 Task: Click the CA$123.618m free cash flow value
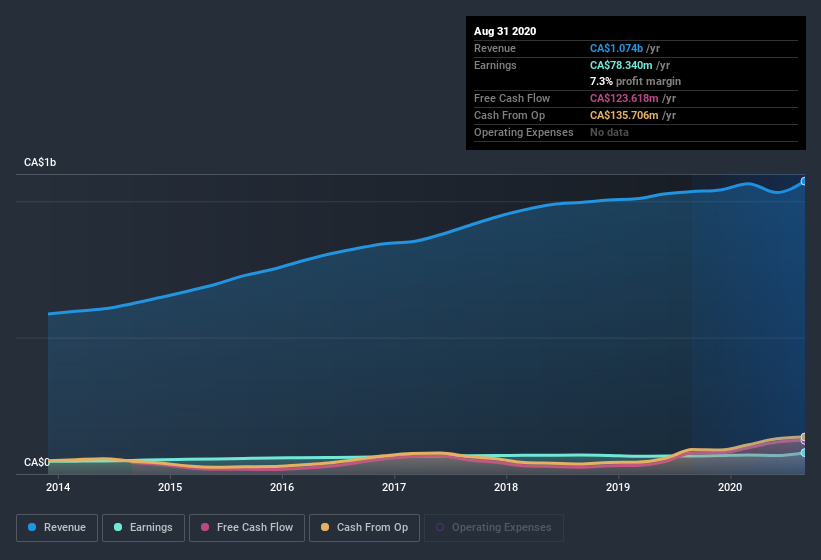point(624,98)
